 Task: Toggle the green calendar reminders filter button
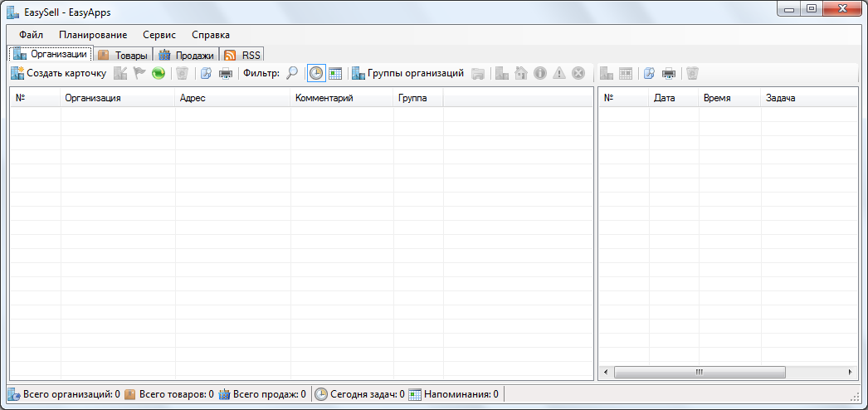(x=335, y=73)
